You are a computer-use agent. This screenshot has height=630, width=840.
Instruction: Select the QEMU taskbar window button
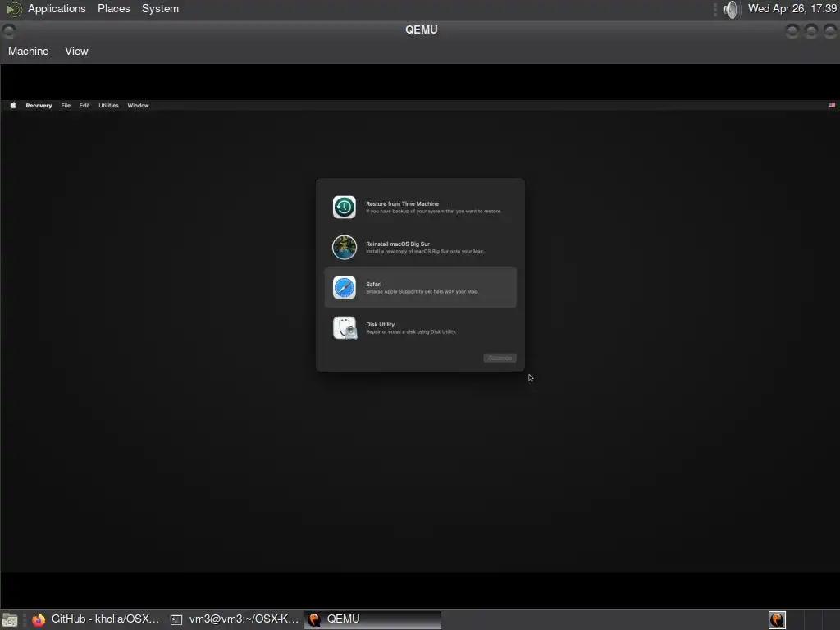[x=373, y=619]
